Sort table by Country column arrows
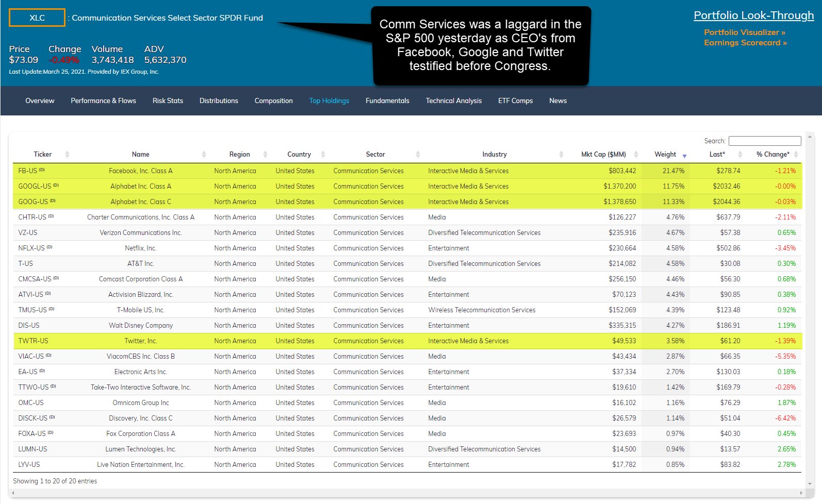Image resolution: width=822 pixels, height=504 pixels. click(323, 155)
